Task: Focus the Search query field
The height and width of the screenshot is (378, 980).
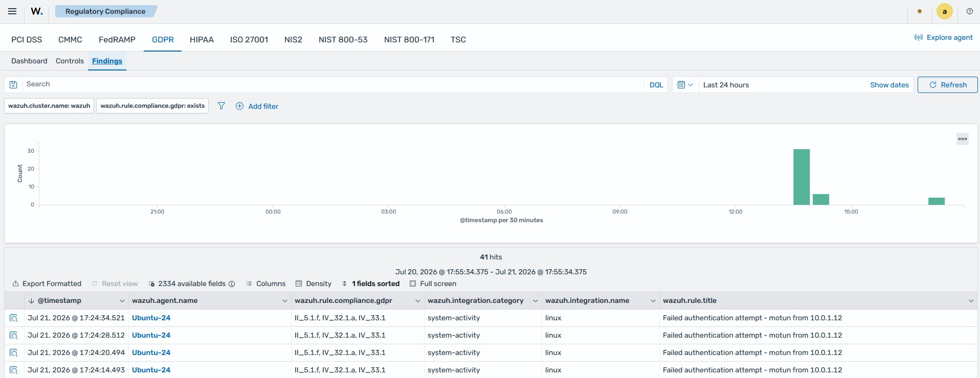Action: pos(332,84)
